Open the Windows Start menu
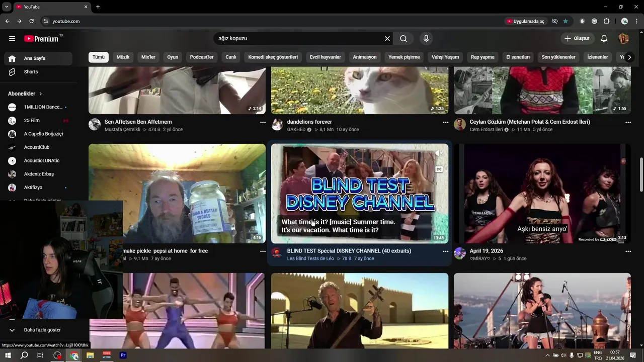644x362 pixels. (8, 355)
